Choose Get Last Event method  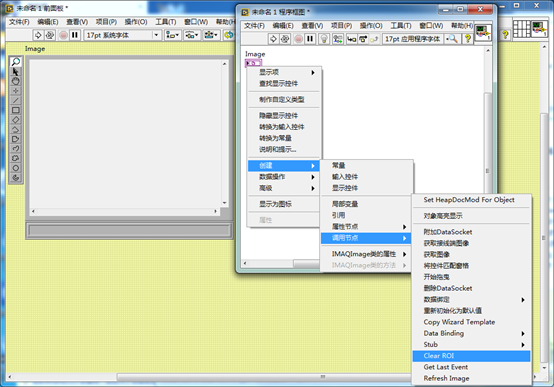coord(472,367)
